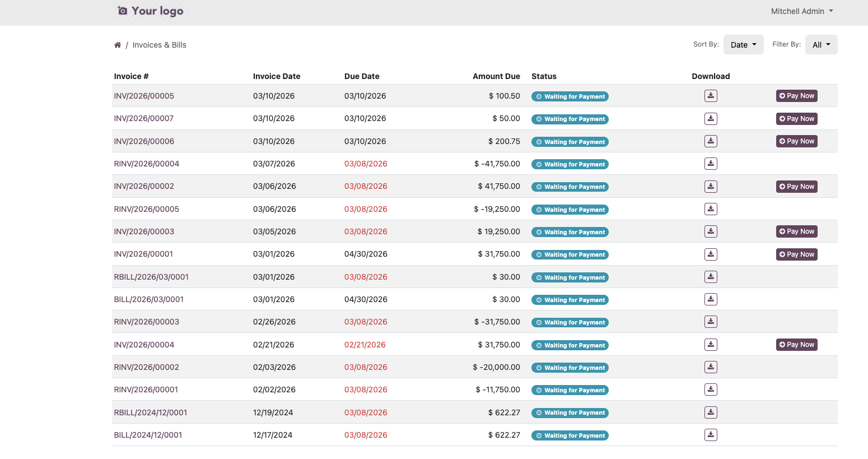Click amount $ 19,250.00
The image size is (868, 459).
(x=499, y=231)
